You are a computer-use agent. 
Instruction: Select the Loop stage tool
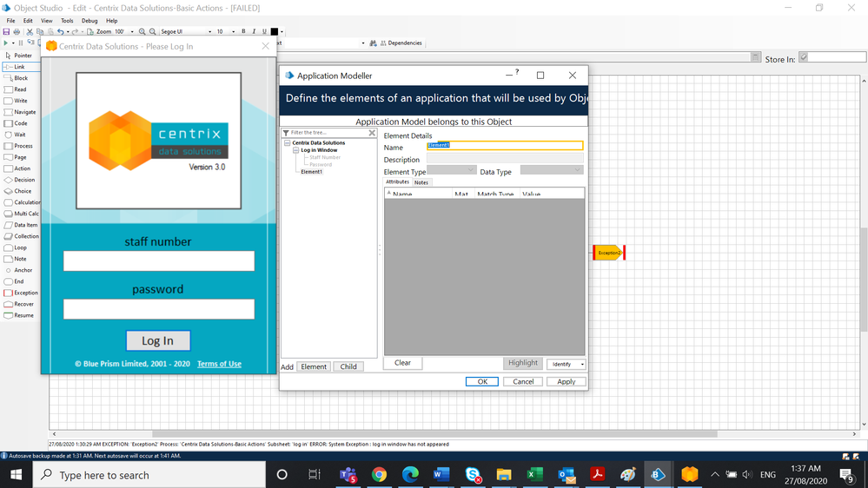click(17, 247)
